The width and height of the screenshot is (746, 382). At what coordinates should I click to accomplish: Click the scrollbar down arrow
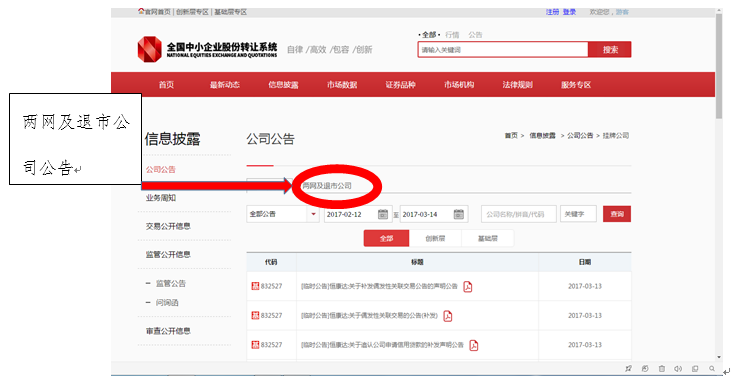click(719, 357)
